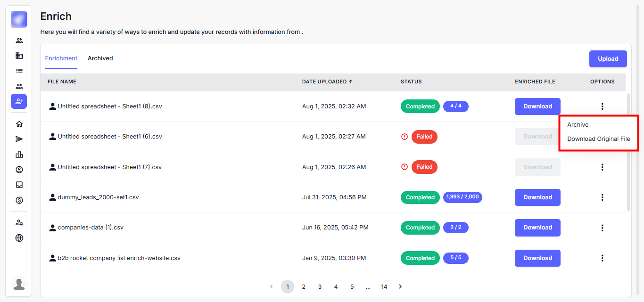This screenshot has height=302, width=644.
Task: Switch to the Archived tab
Action: (x=100, y=58)
